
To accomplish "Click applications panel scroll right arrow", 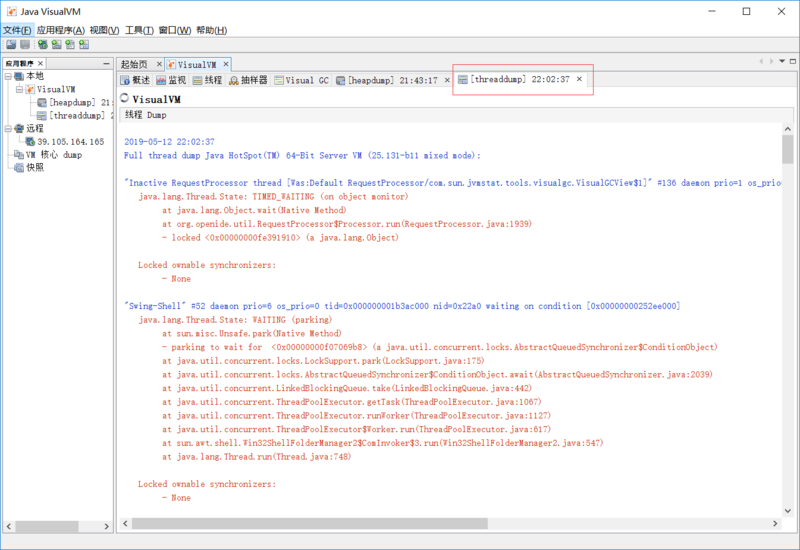I will tap(106, 526).
